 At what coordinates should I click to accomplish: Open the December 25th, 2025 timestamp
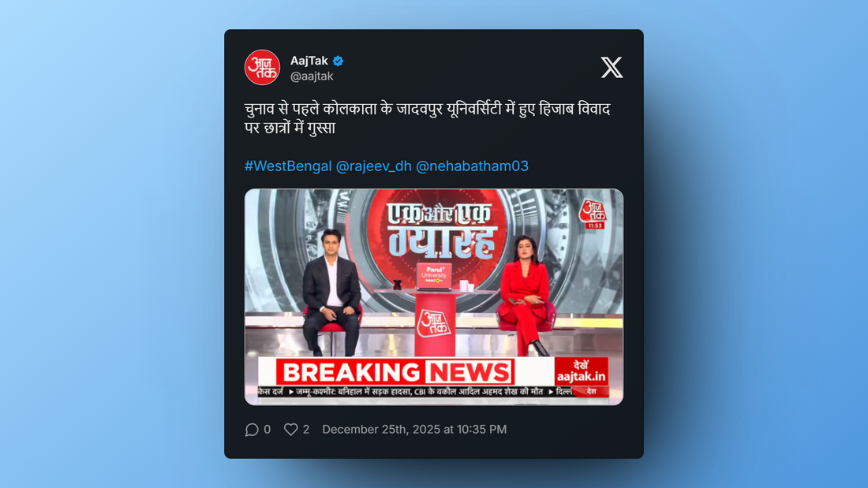pyautogui.click(x=414, y=430)
